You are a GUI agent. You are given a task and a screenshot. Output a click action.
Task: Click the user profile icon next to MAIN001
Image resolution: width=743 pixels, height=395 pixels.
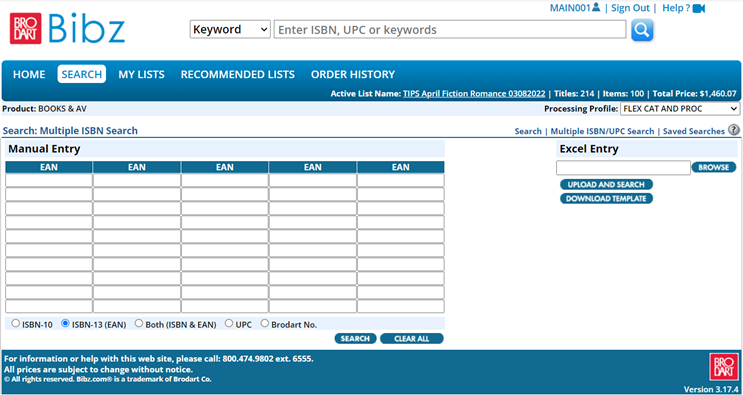(596, 7)
